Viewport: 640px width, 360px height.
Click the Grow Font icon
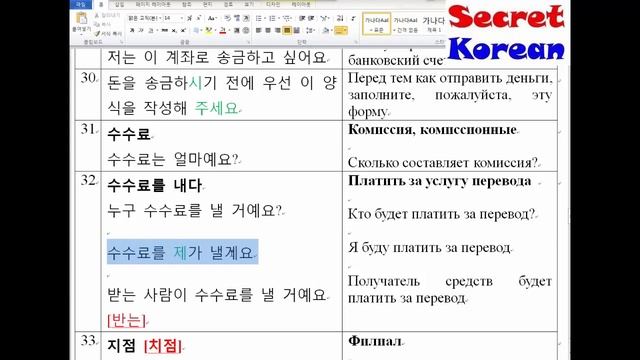[x=189, y=18]
